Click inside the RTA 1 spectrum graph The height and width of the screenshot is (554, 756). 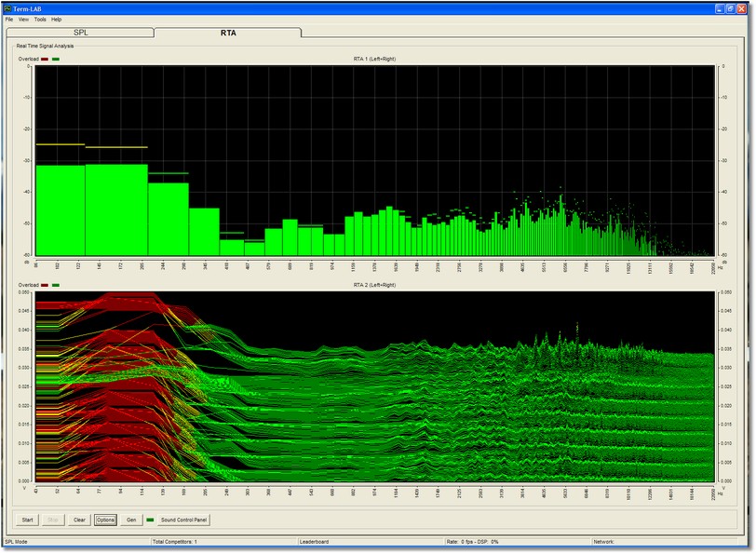click(374, 160)
